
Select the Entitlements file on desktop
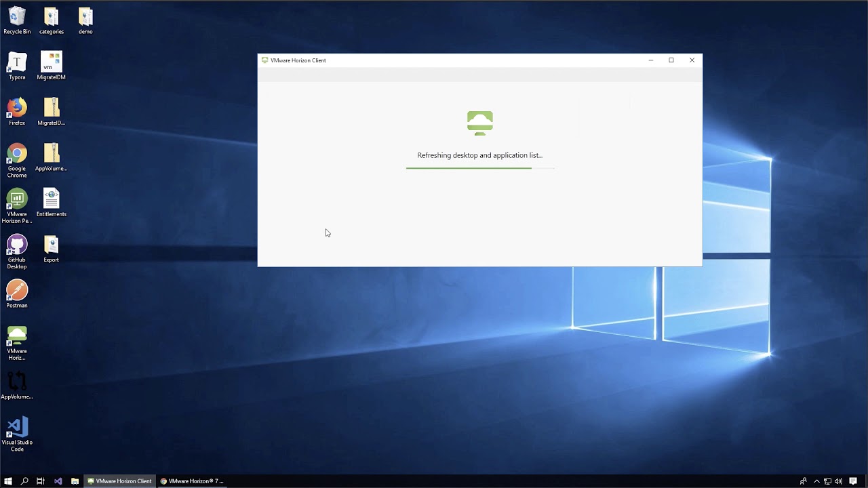(51, 203)
